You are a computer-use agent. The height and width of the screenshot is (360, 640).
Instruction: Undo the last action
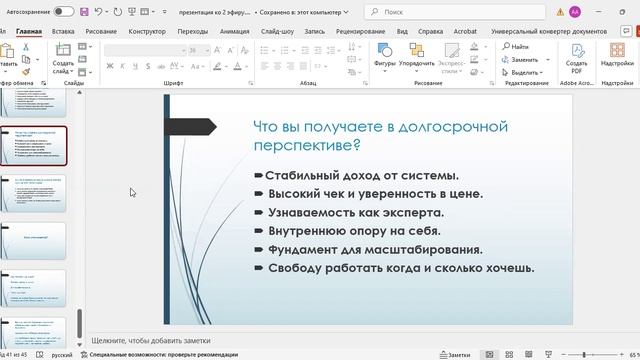[98, 12]
